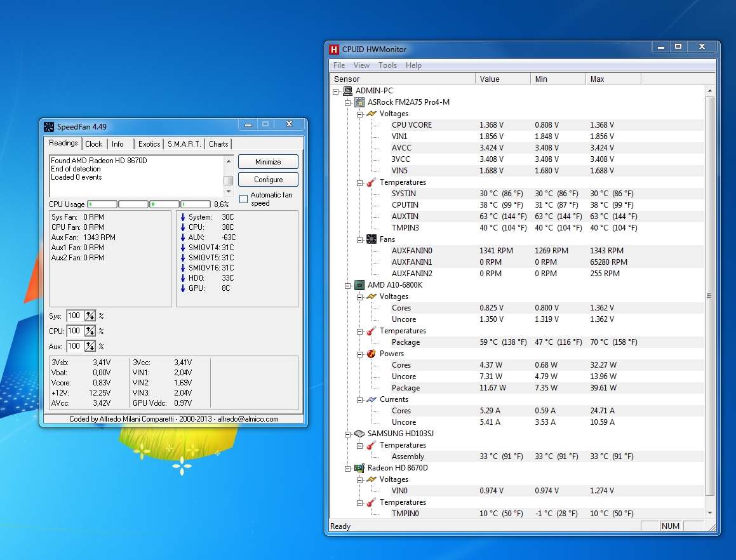736x560 pixels.
Task: Click the Minimize button in SpeedFan
Action: pos(268,161)
